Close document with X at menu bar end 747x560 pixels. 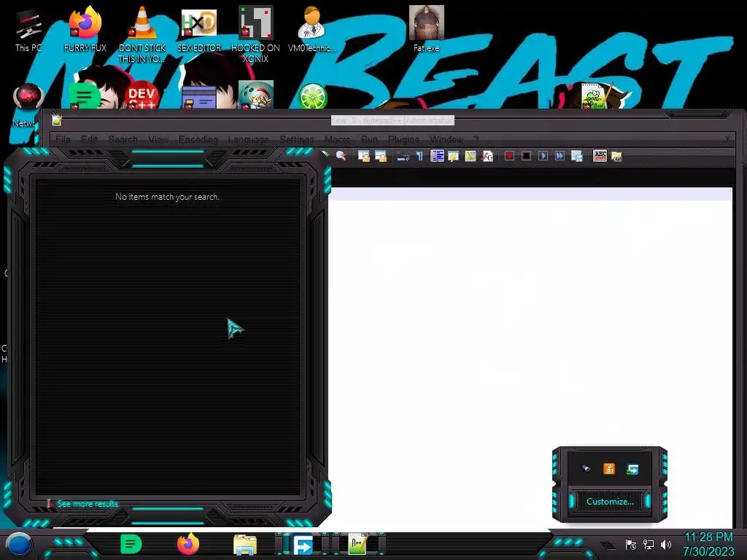coord(727,139)
